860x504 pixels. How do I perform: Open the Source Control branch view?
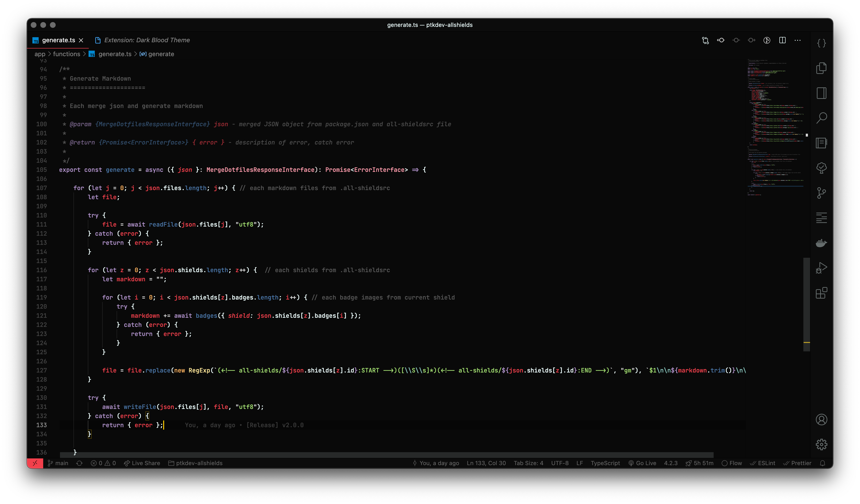pos(821,193)
